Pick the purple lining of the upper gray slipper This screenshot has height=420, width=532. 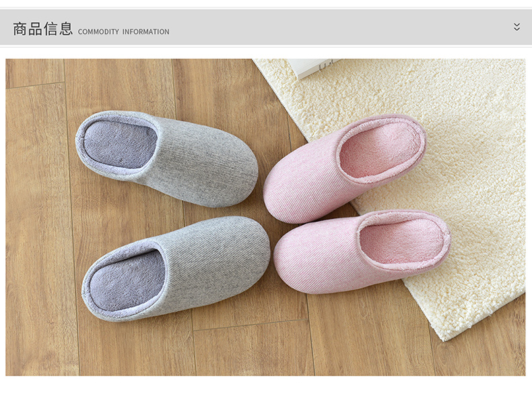(120, 144)
